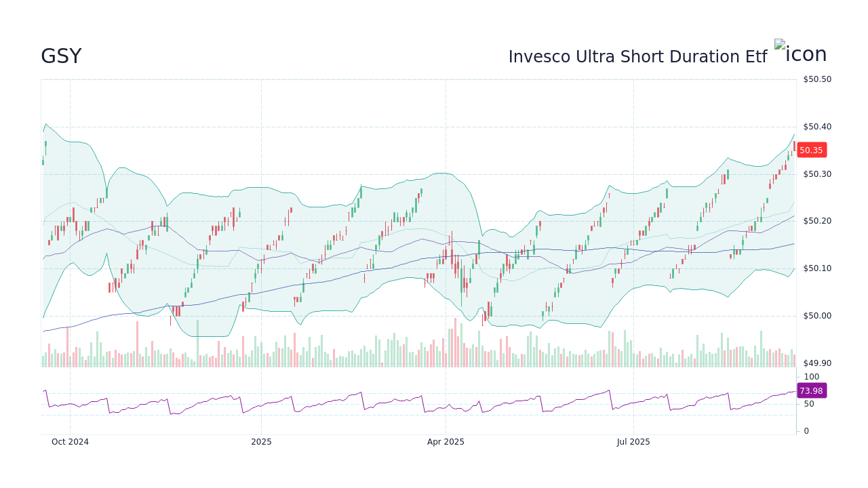
Task: Click the $50.30 price axis label
Action: (817, 174)
